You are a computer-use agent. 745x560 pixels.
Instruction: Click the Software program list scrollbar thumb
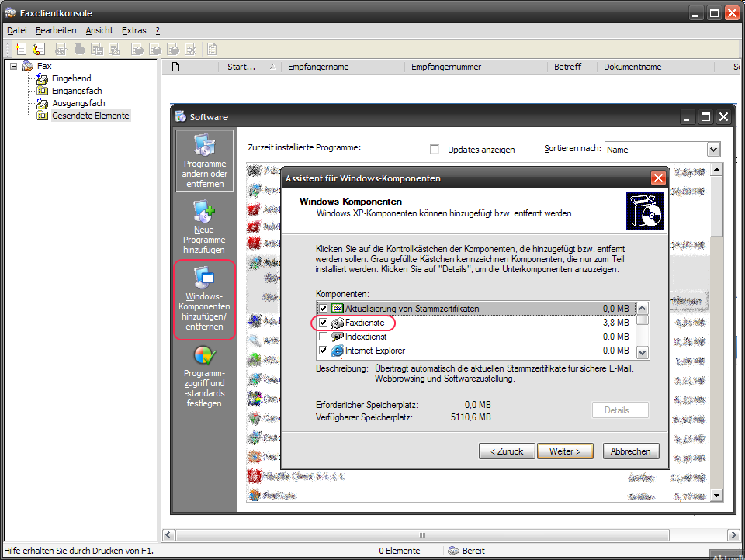tap(716, 207)
